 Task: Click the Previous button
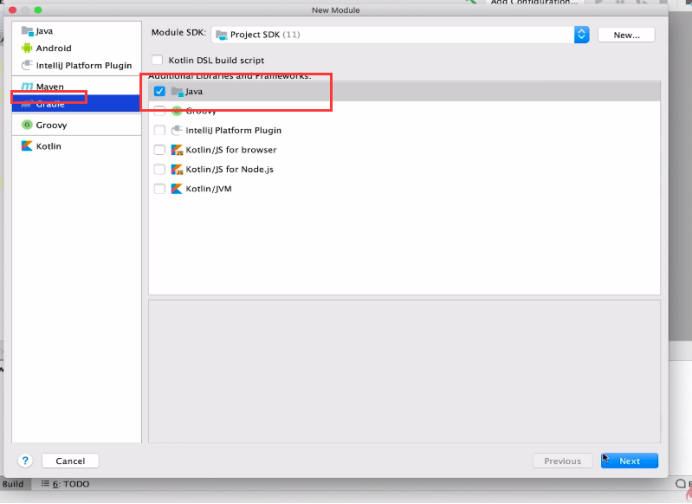[563, 461]
